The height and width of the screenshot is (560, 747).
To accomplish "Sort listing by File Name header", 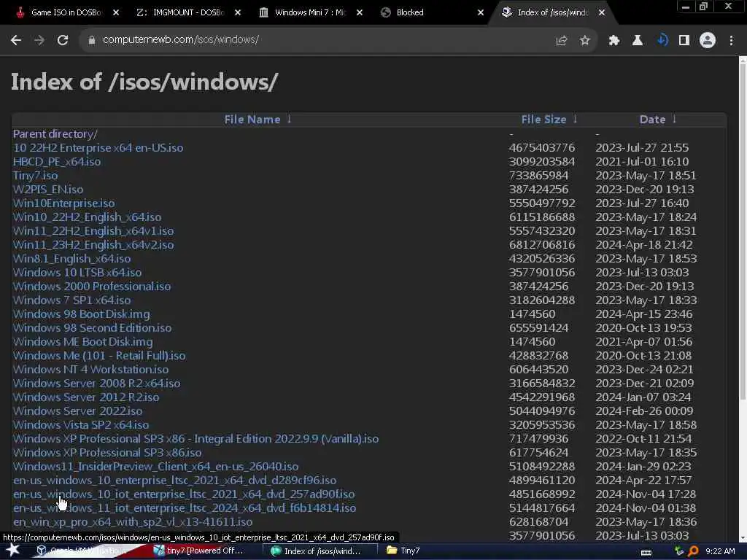I will pyautogui.click(x=252, y=120).
